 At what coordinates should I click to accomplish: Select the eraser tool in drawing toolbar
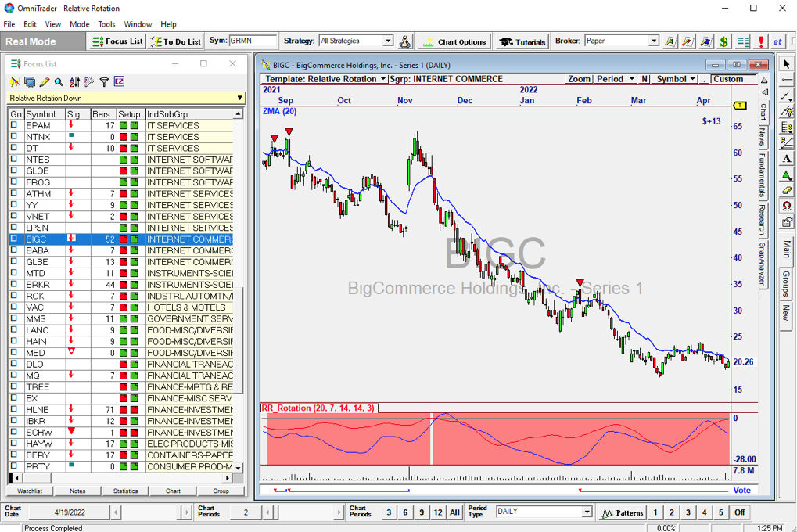coord(787,190)
